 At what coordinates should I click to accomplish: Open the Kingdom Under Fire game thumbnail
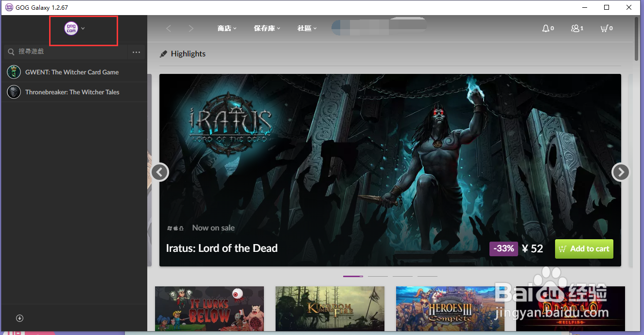point(330,309)
